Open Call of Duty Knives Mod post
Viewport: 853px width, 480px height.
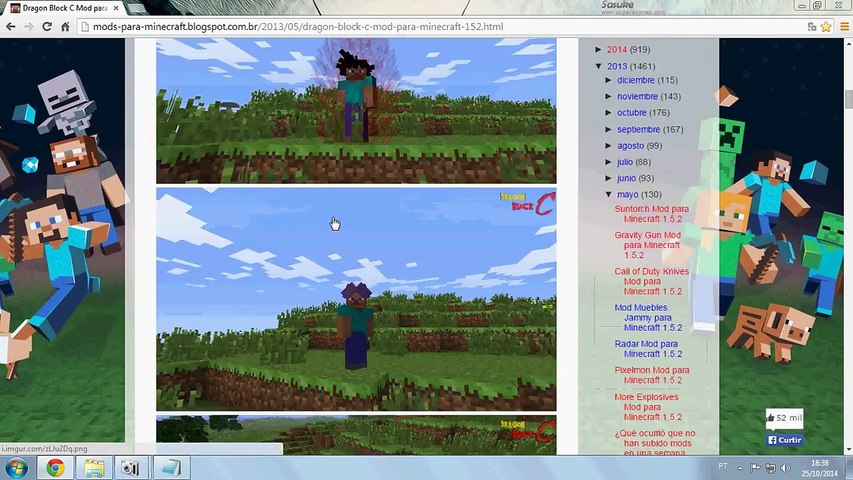point(652,281)
